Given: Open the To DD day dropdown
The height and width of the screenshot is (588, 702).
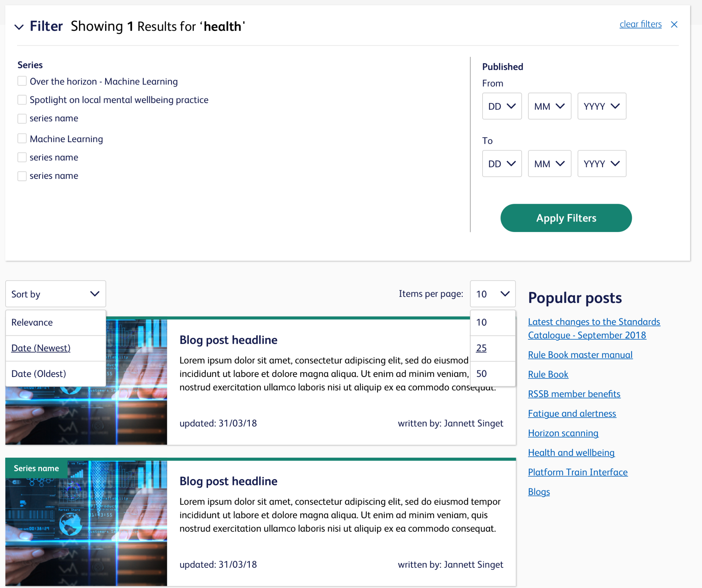Looking at the screenshot, I should point(501,164).
